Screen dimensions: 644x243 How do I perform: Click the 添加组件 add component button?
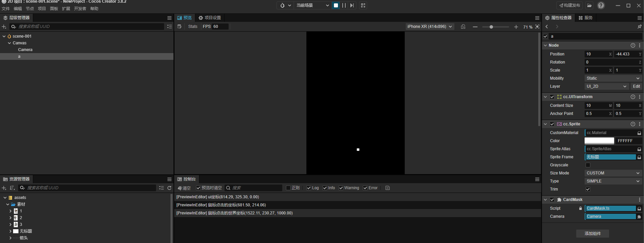[x=593, y=234]
